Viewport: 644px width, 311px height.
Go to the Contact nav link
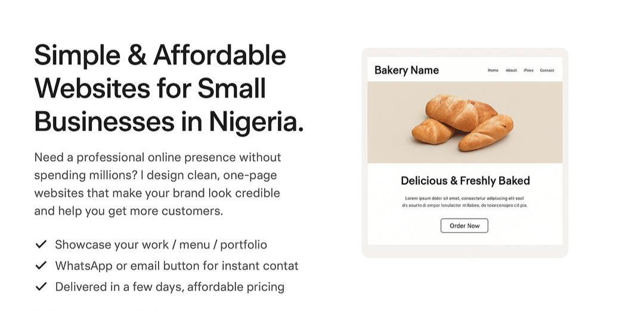point(547,70)
